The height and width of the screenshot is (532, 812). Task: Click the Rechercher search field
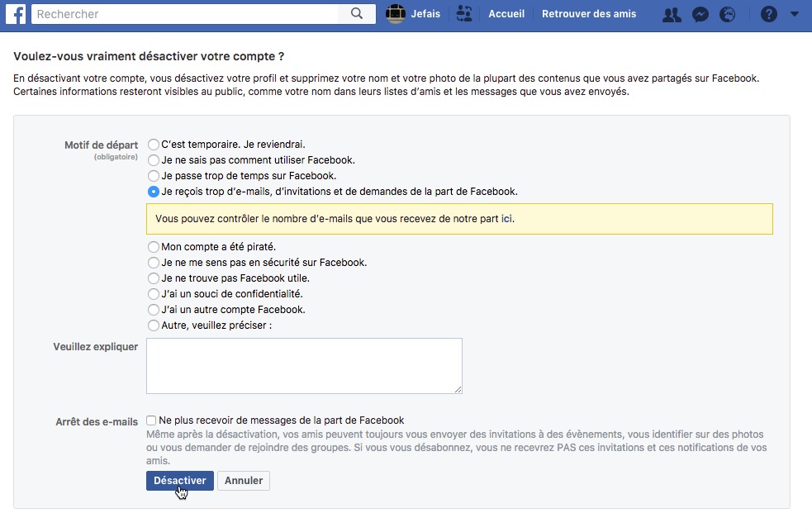(185, 14)
